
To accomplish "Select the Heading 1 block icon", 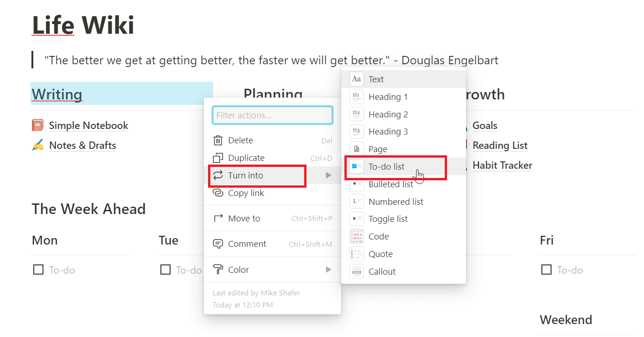I will (x=356, y=97).
